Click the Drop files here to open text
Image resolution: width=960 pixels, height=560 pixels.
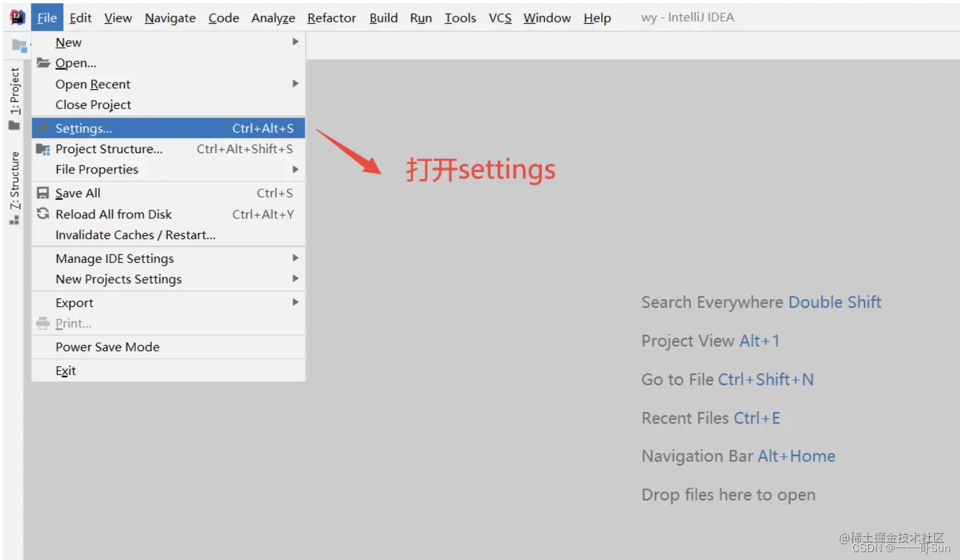pyautogui.click(x=729, y=495)
